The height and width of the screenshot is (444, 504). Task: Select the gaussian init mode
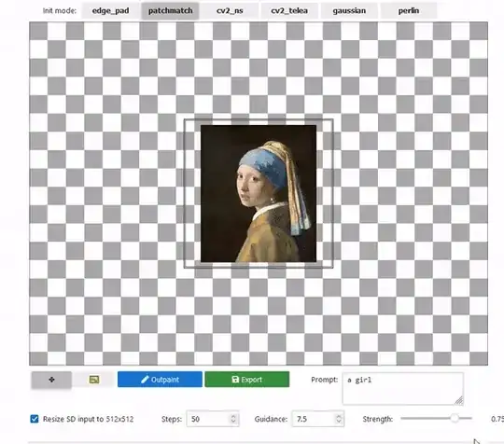pos(349,10)
